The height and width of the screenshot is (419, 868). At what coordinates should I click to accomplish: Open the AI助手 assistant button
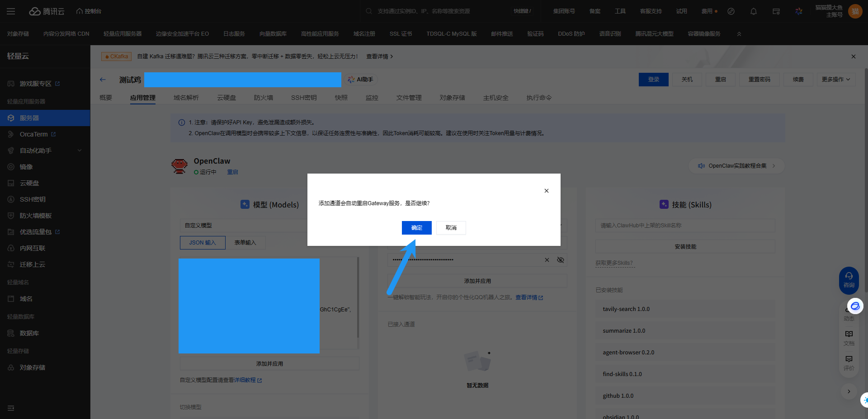tap(361, 80)
